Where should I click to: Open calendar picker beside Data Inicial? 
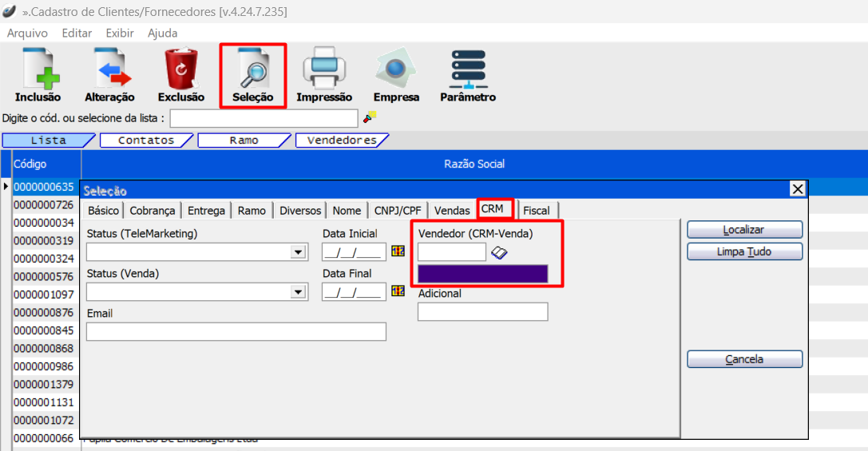398,251
